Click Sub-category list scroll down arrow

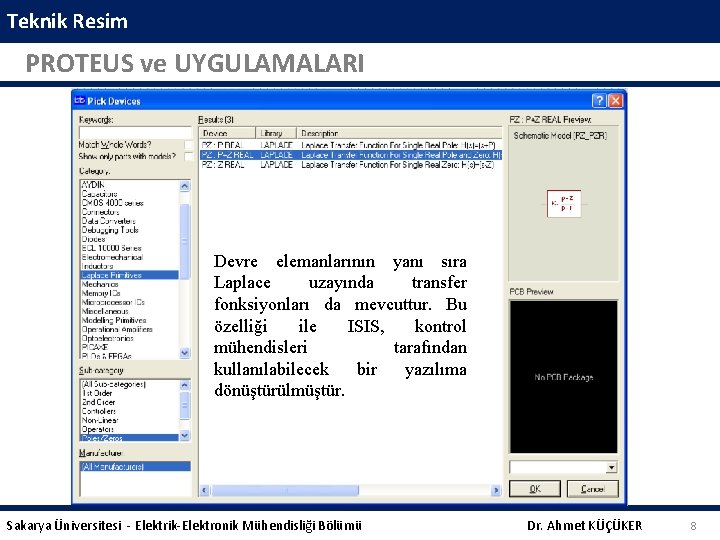185,435
